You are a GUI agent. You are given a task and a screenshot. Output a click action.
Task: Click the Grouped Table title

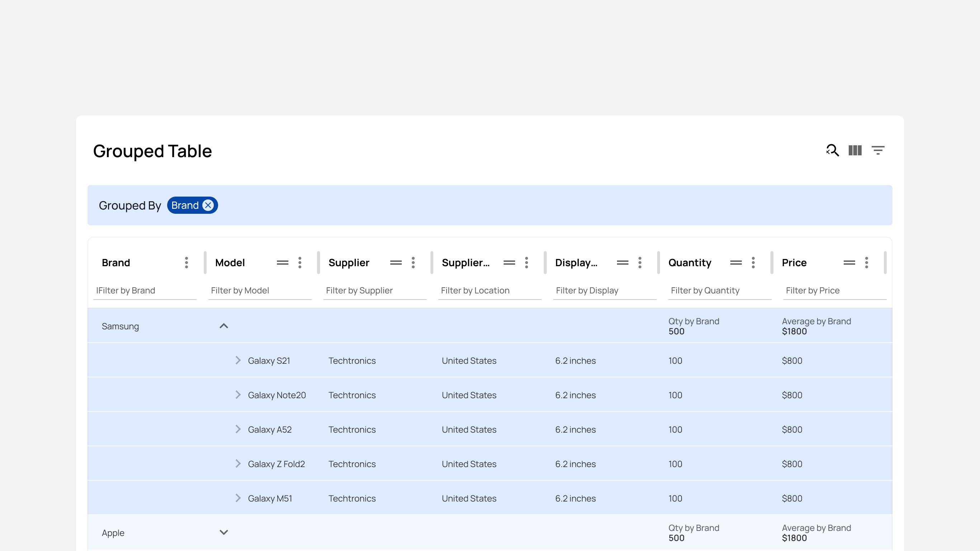coord(152,151)
